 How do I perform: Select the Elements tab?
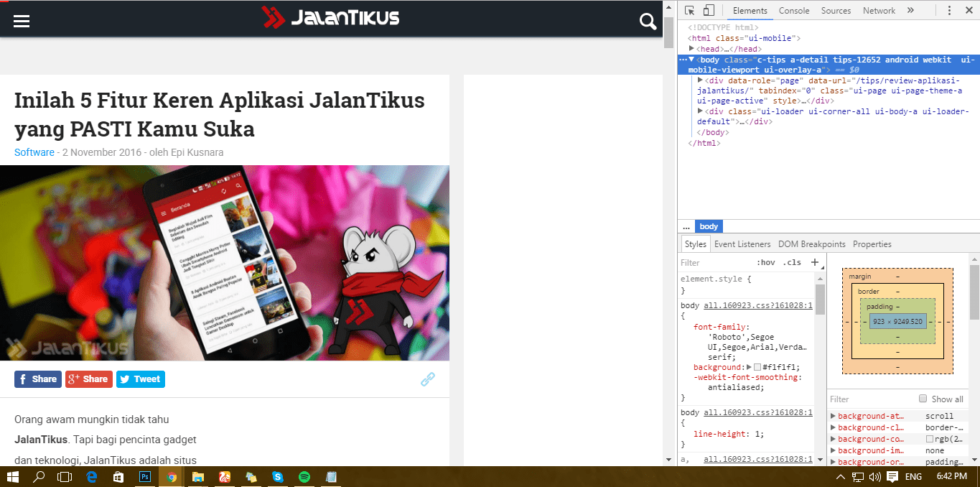pos(750,10)
